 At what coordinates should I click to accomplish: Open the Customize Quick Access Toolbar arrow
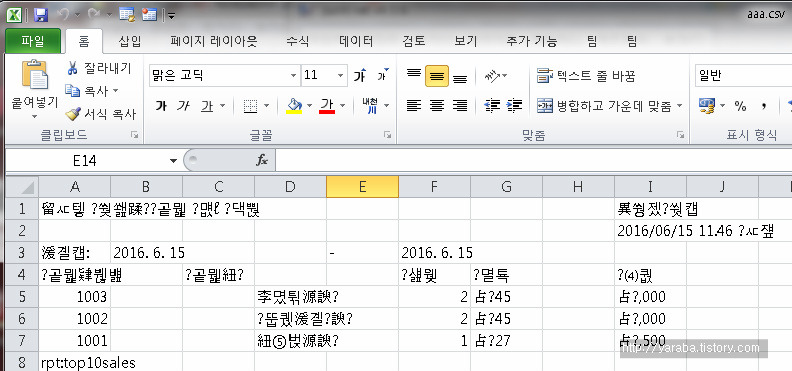click(172, 16)
